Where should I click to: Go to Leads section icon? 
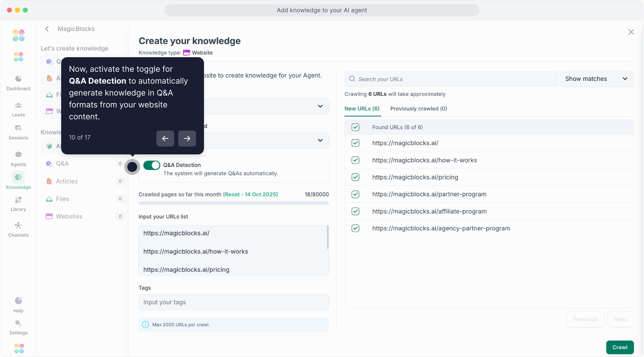pyautogui.click(x=18, y=106)
